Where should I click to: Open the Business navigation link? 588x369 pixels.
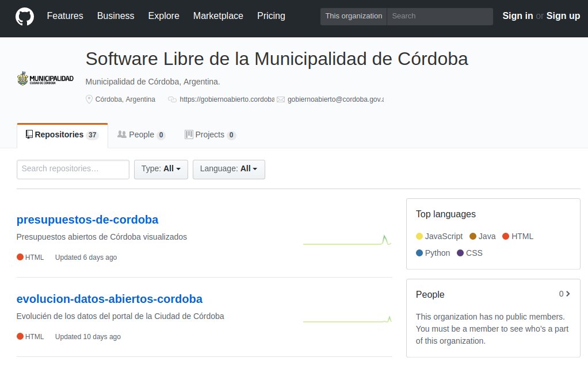[116, 16]
